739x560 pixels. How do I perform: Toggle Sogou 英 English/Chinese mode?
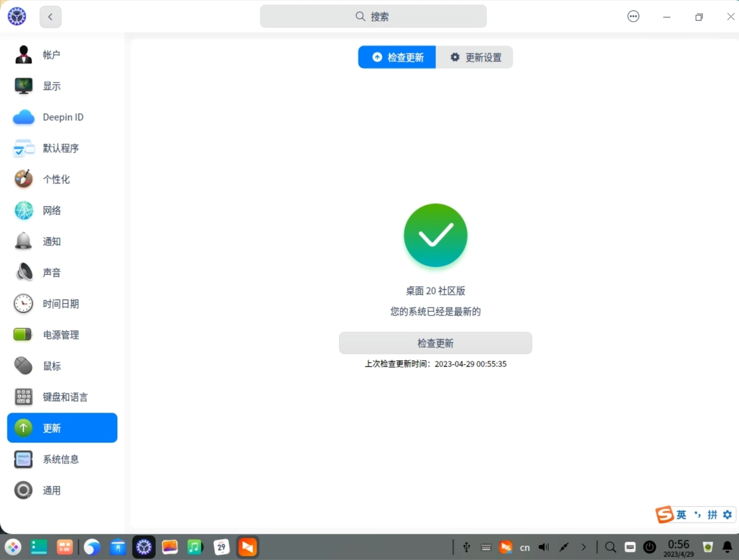coord(681,515)
